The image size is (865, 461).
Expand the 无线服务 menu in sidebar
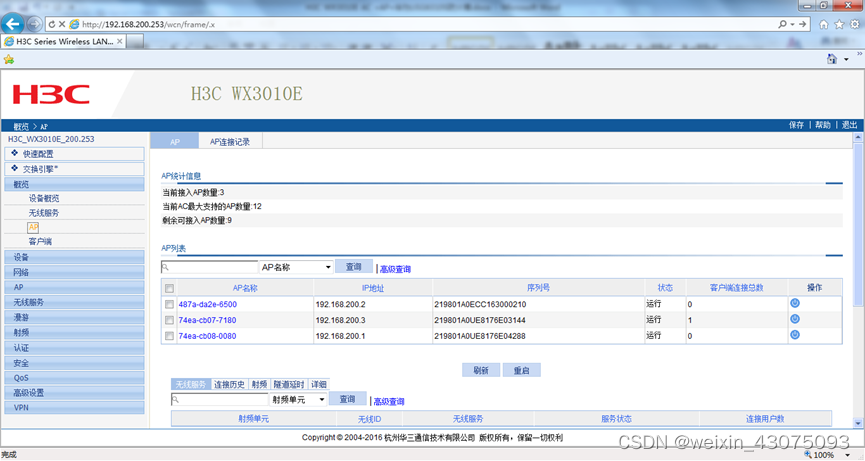click(74, 302)
